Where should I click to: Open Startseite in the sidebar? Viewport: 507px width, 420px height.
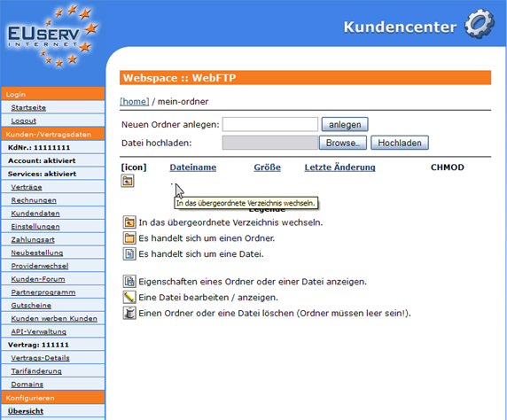28,108
